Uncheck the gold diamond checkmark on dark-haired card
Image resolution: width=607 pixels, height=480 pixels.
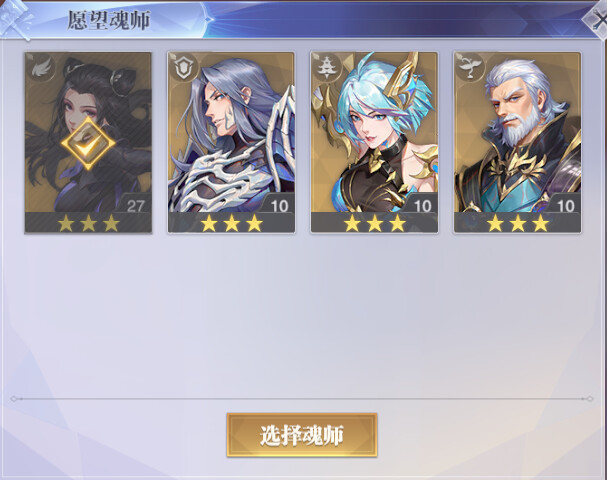click(88, 144)
